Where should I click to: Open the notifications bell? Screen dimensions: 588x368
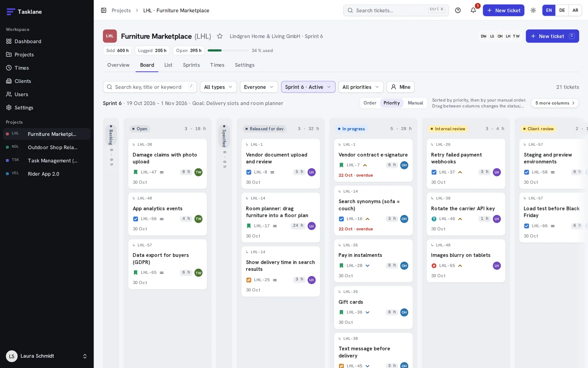coord(473,10)
